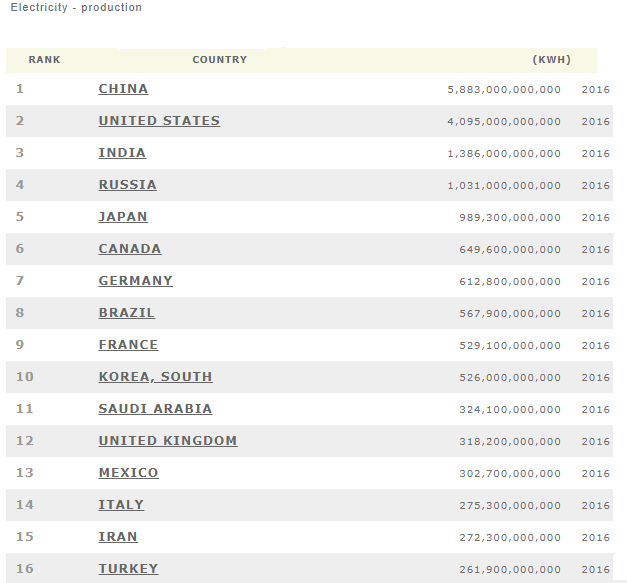
Task: Open the Italy country link
Action: [x=121, y=505]
